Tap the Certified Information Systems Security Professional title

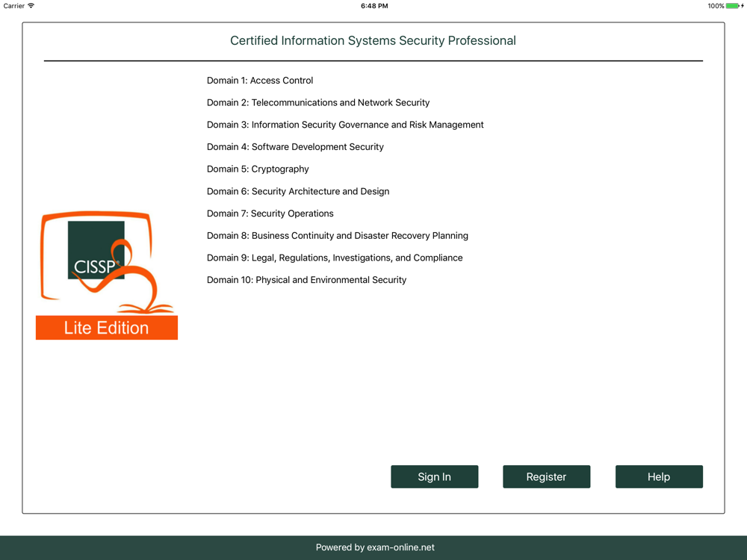click(373, 40)
